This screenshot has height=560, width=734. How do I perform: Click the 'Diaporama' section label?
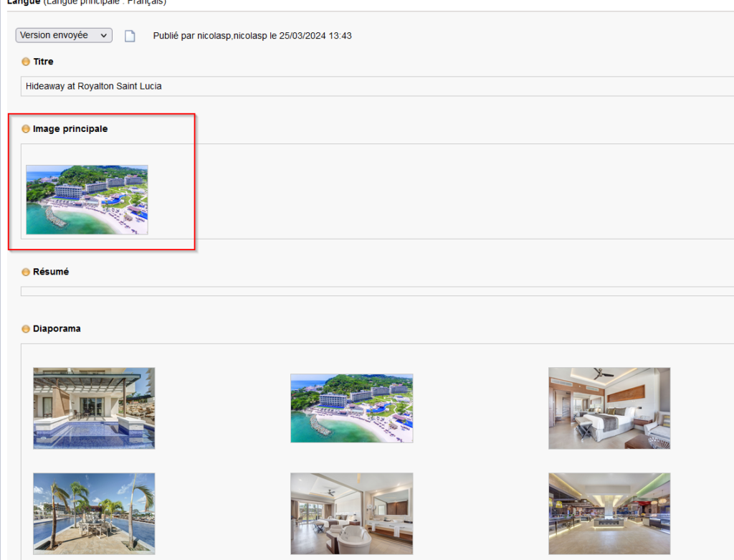[57, 329]
